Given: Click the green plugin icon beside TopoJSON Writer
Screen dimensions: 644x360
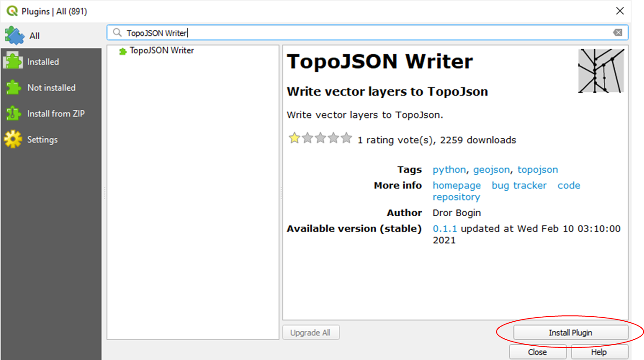Looking at the screenshot, I should (x=123, y=51).
